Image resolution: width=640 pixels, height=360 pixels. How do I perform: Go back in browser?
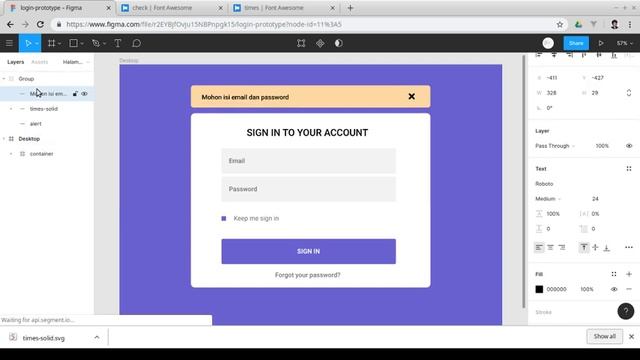[10, 24]
